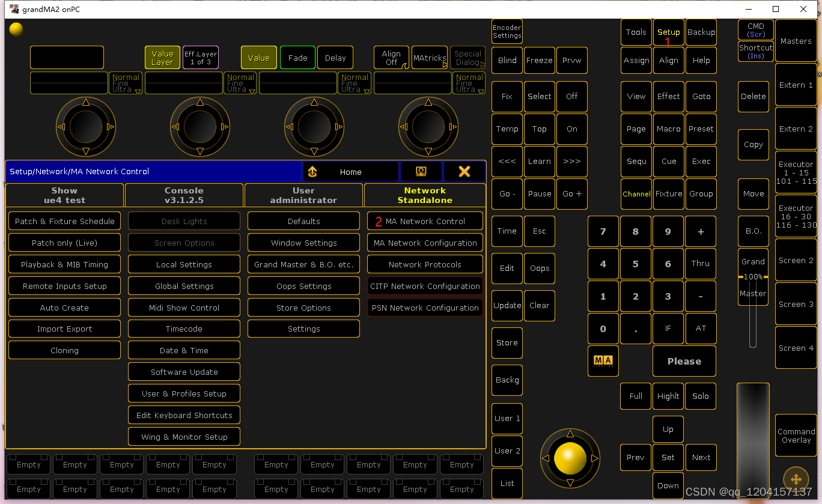This screenshot has width=822, height=504.
Task: Open the Shortcut (Ins) button
Action: [x=756, y=51]
